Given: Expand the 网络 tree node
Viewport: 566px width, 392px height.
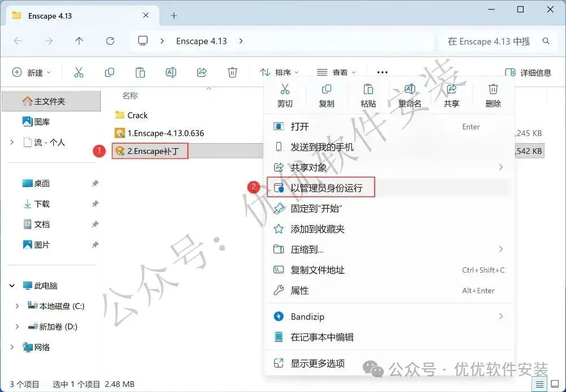Looking at the screenshot, I should [x=12, y=347].
